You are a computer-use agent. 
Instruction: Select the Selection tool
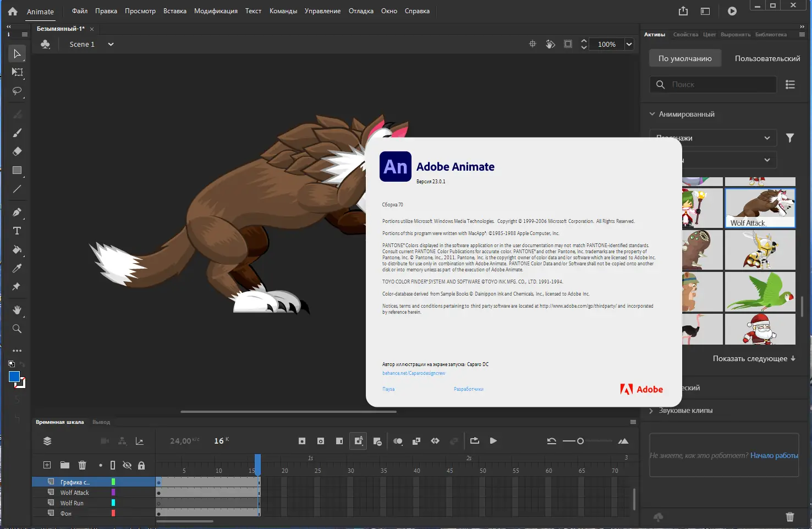pyautogui.click(x=17, y=53)
